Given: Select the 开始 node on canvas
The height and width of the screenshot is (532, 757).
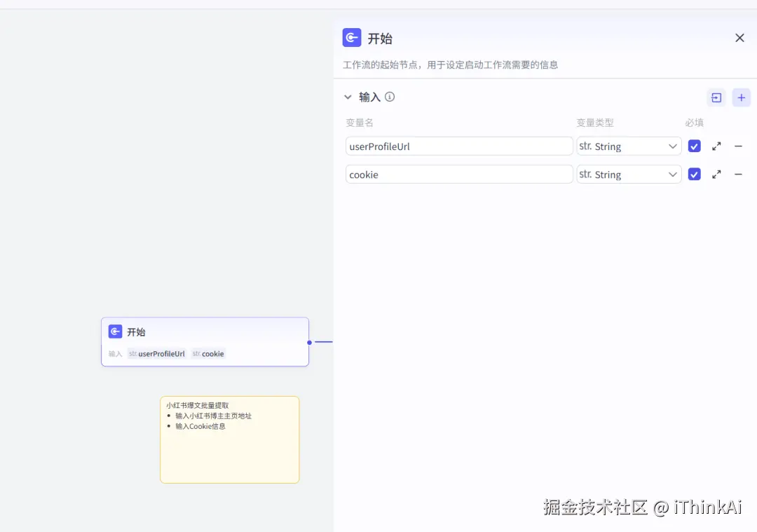Looking at the screenshot, I should (205, 342).
